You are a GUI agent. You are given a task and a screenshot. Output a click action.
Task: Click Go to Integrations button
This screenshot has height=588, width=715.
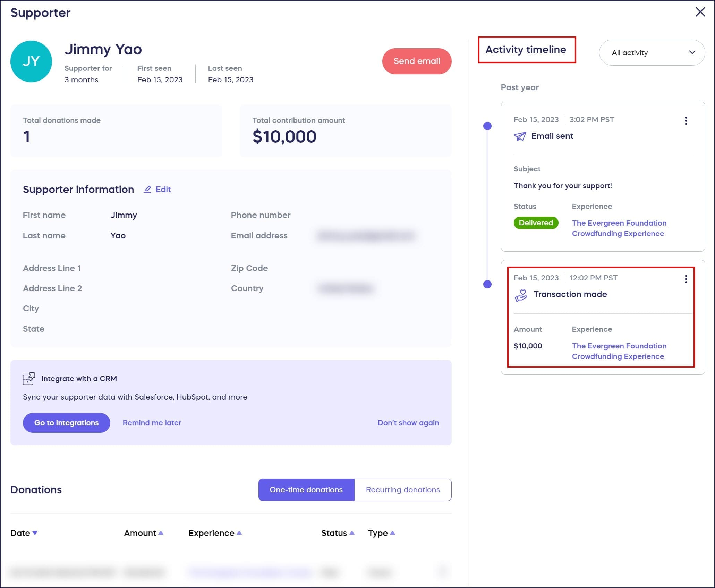click(66, 423)
